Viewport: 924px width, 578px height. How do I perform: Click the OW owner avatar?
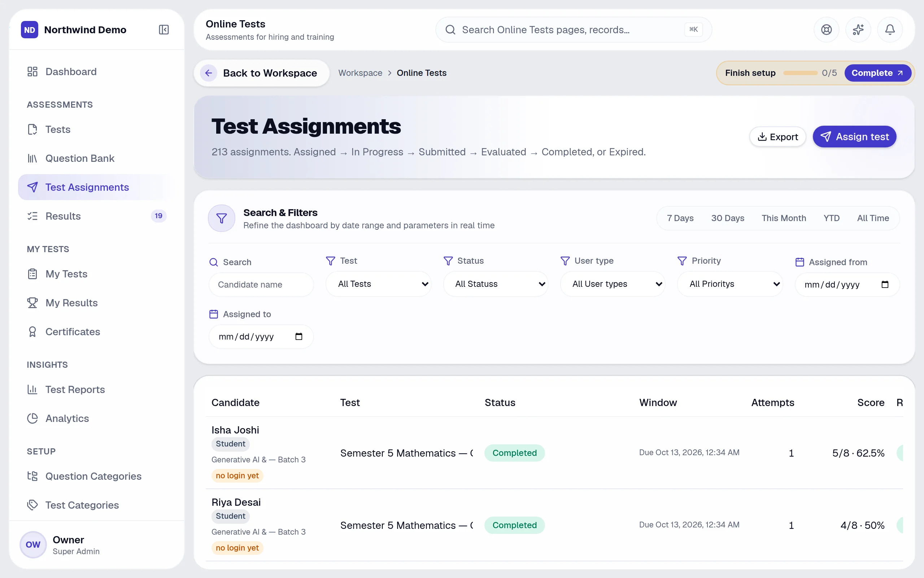coord(33,544)
